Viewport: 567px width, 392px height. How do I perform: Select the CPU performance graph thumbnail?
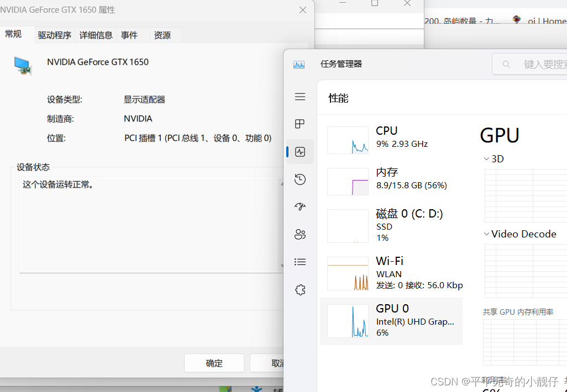coord(348,140)
